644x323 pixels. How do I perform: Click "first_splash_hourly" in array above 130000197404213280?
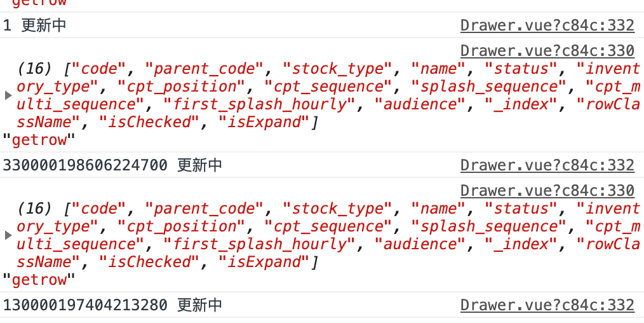point(260,244)
